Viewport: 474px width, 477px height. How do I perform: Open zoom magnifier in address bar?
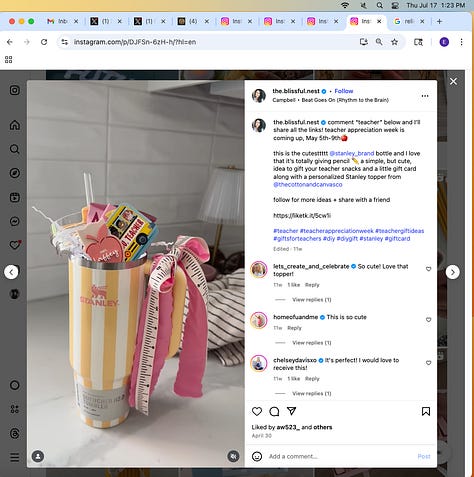point(379,42)
